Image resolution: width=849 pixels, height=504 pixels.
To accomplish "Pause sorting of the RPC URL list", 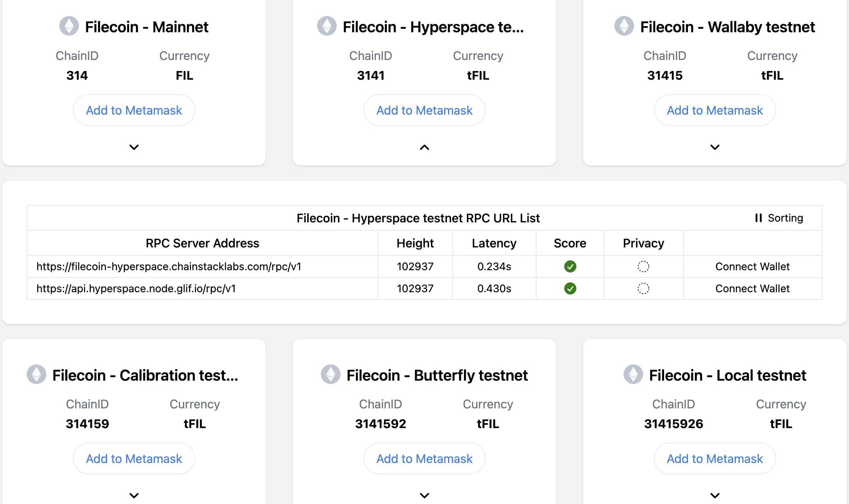I will pyautogui.click(x=779, y=218).
